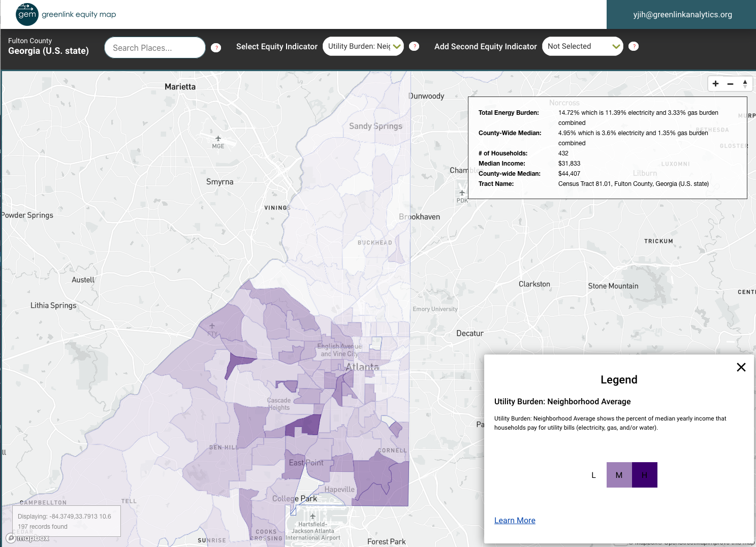Screen dimensions: 756x547
Task: Click the Hartsfield-Jackson airport marker
Action: coord(312,517)
